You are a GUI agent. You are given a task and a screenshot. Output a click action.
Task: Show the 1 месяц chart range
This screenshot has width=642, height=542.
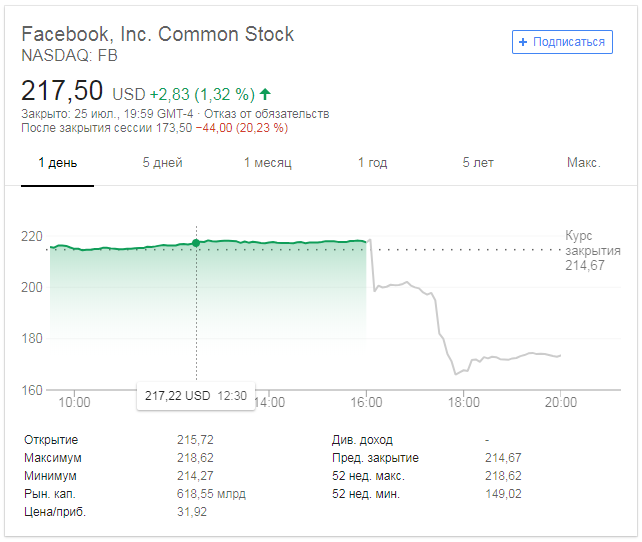click(x=267, y=163)
